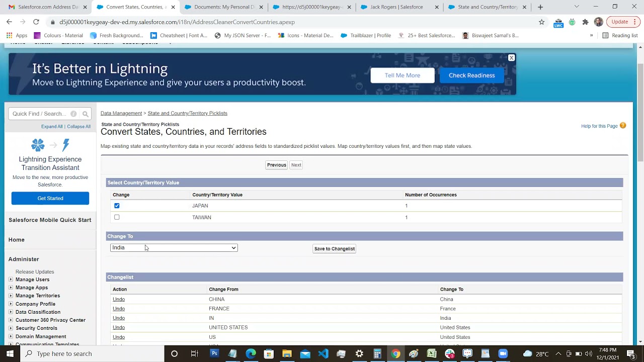644x362 pixels.
Task: Bookmark this page with the star icon
Action: click(541, 22)
